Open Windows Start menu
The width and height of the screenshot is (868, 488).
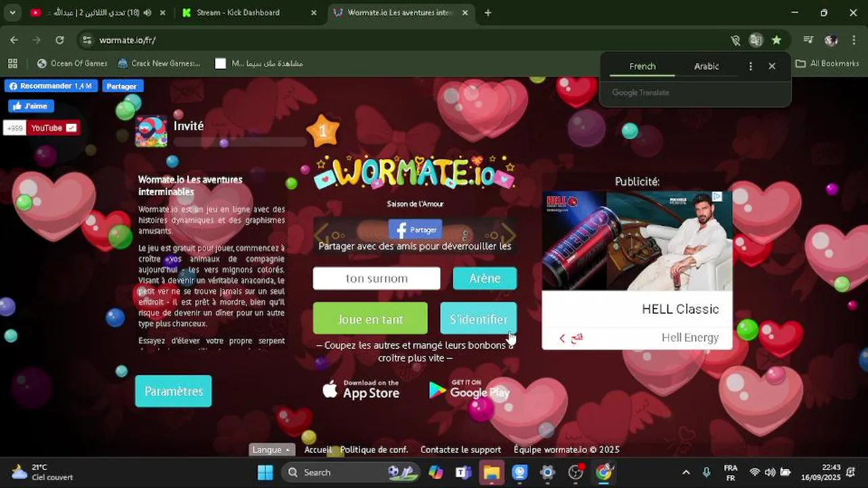point(265,472)
